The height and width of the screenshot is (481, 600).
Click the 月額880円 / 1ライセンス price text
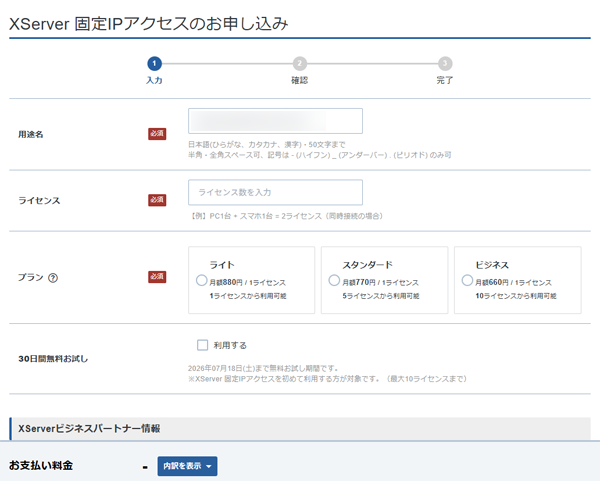[x=247, y=282]
